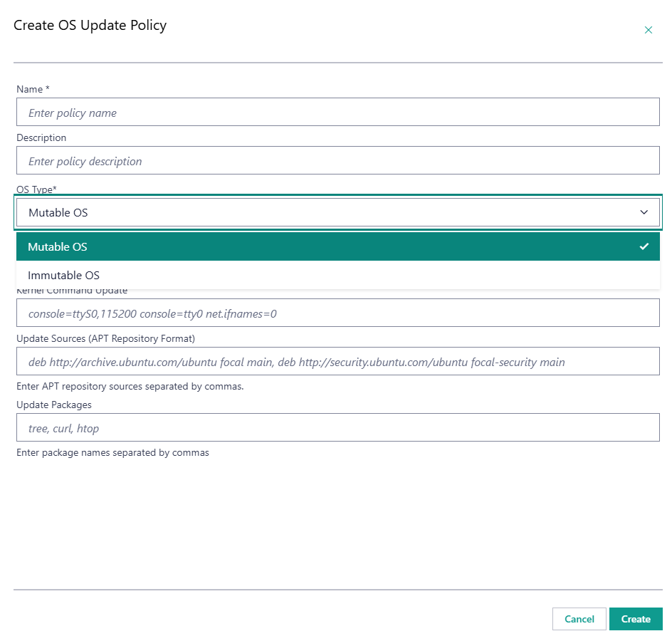
Task: Click the chevron on the OS Type dropdown
Action: click(x=644, y=212)
